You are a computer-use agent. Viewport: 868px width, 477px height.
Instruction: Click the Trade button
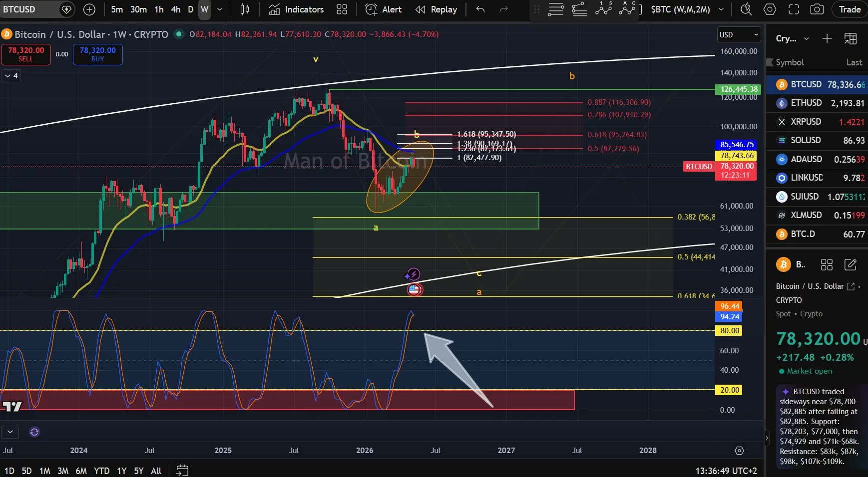pos(850,9)
